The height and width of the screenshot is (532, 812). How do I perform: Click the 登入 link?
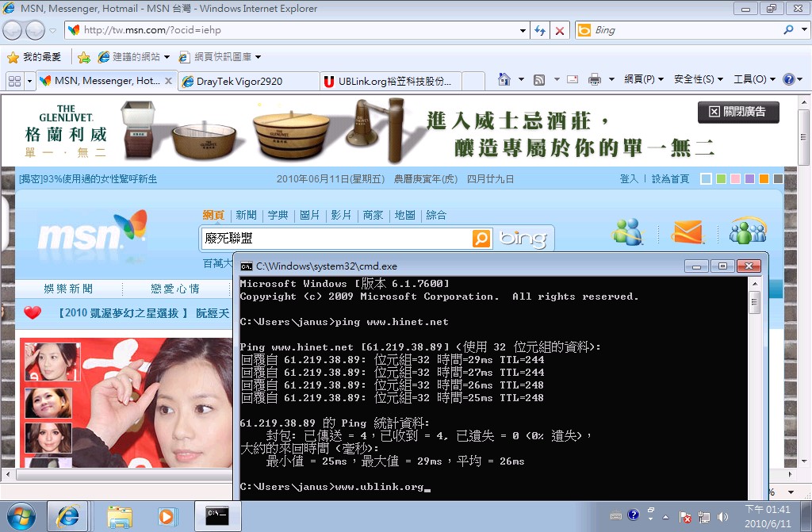[x=629, y=178]
